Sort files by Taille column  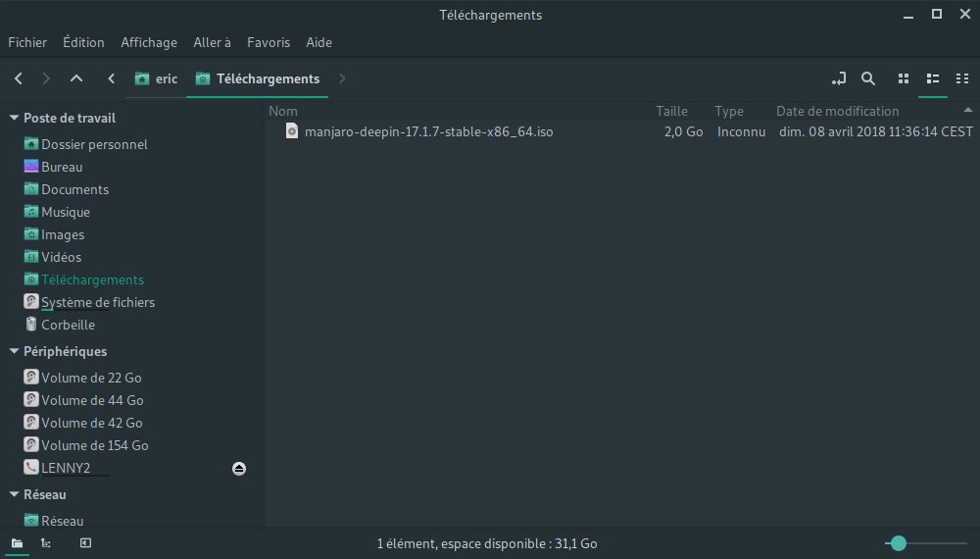click(672, 111)
